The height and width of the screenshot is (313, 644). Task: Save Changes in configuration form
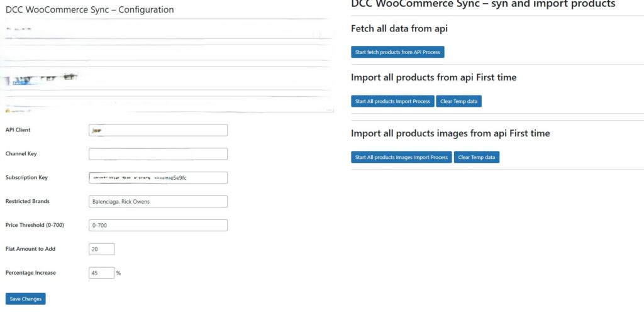click(25, 299)
